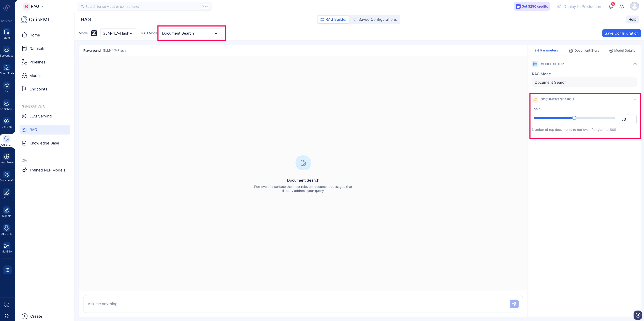
Task: Open the DevOps service icon
Action: click(x=7, y=121)
